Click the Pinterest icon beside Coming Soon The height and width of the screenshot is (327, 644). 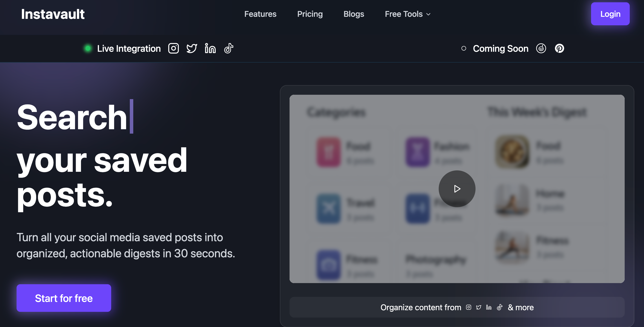(x=560, y=49)
